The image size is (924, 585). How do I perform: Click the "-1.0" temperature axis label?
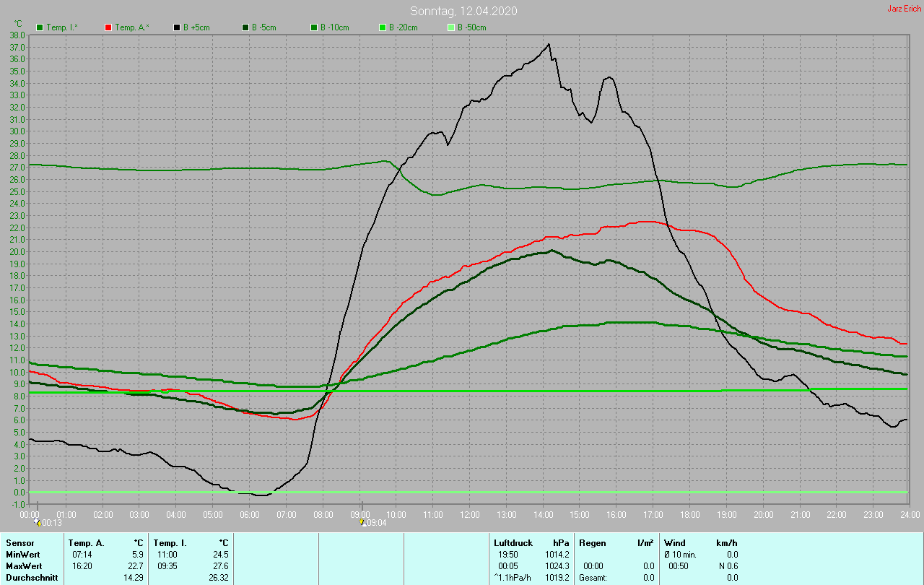coord(18,504)
